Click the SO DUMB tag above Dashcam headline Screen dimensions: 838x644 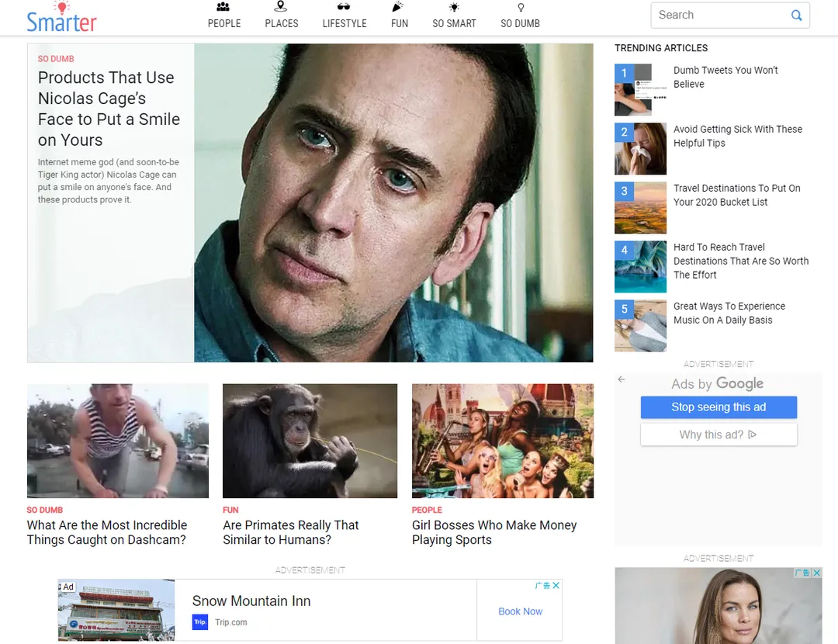pyautogui.click(x=45, y=510)
